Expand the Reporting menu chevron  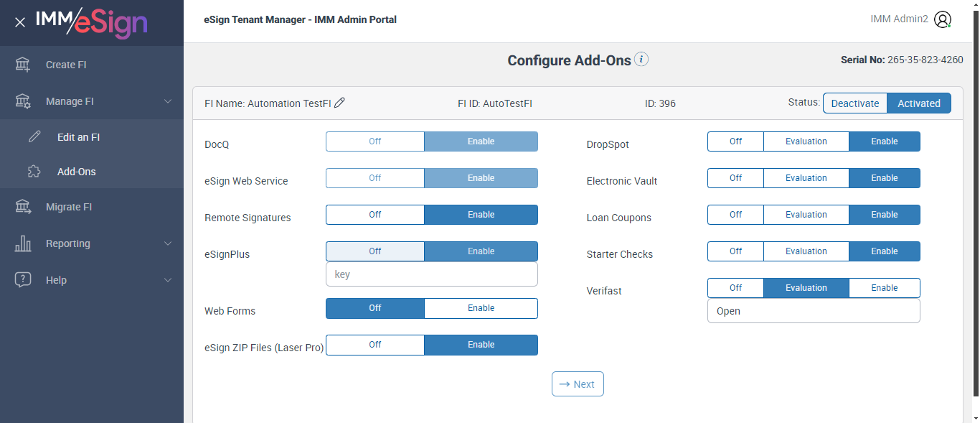(x=168, y=243)
